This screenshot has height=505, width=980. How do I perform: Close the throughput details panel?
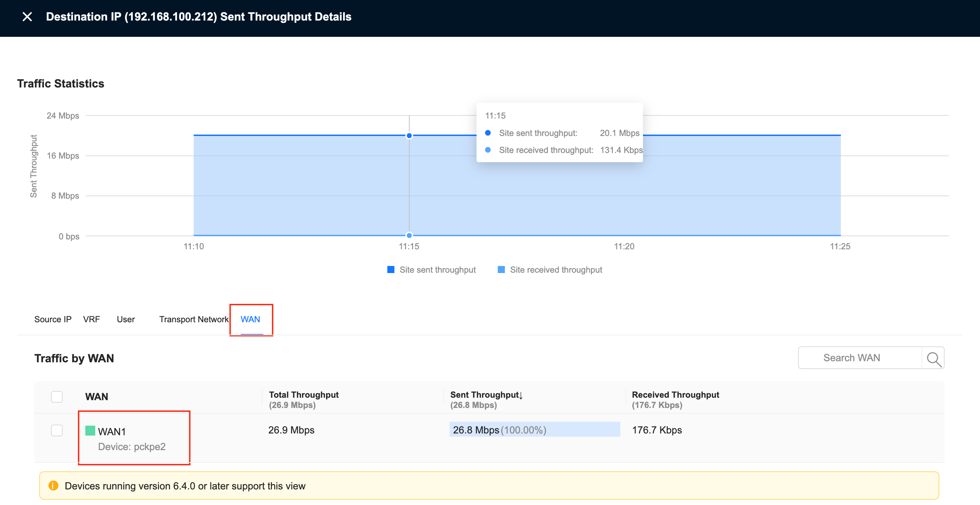27,17
